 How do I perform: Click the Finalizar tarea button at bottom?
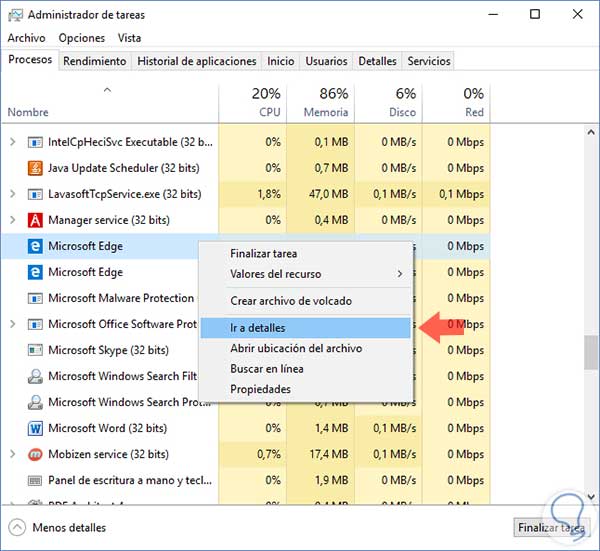(x=551, y=528)
